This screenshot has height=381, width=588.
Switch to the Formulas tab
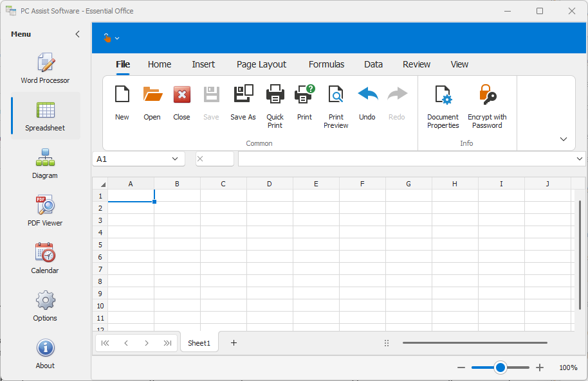pos(326,64)
